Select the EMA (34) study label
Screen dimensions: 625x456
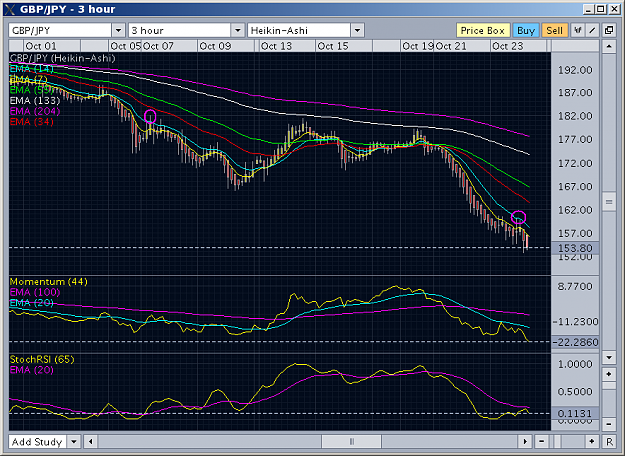point(31,122)
